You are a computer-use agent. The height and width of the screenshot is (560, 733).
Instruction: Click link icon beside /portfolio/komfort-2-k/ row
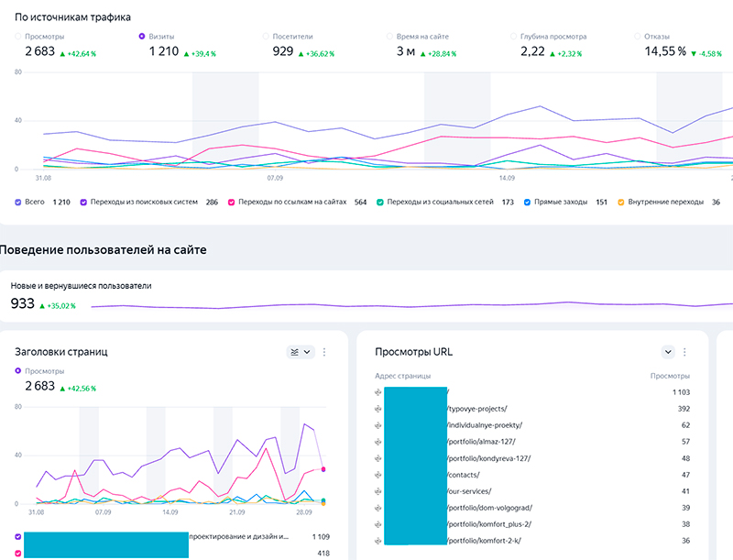378,541
